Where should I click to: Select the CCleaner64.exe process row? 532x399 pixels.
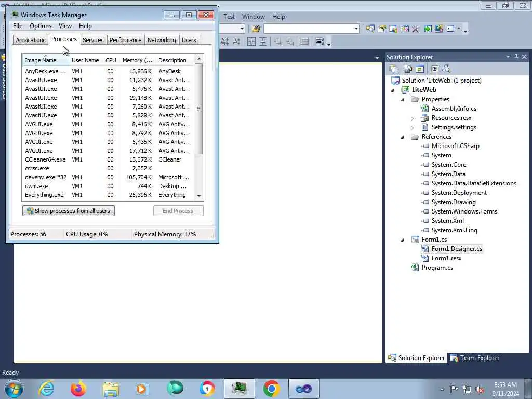108,159
